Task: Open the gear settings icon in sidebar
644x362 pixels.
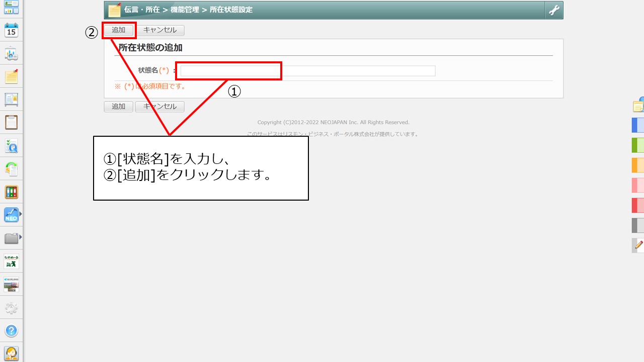Action: (11, 308)
